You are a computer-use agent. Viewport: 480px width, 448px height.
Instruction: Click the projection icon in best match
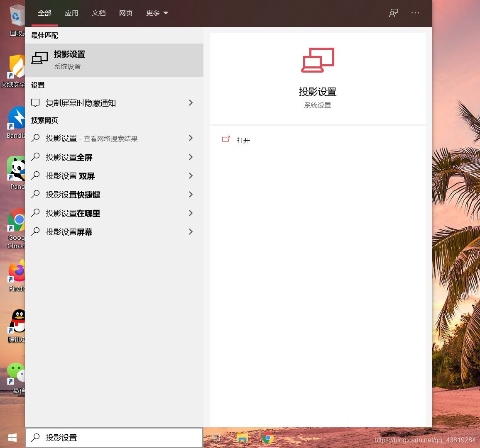click(x=39, y=58)
